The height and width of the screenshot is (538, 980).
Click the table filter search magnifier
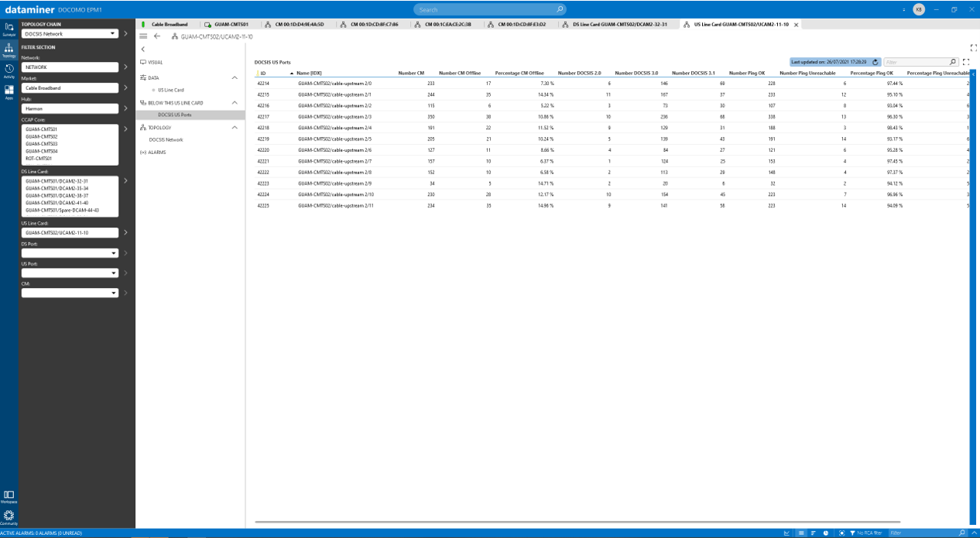click(x=953, y=62)
